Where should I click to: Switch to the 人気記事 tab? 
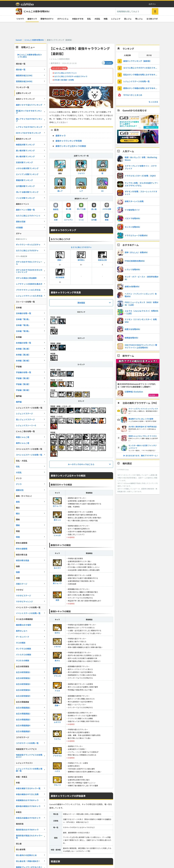tap(127, 55)
